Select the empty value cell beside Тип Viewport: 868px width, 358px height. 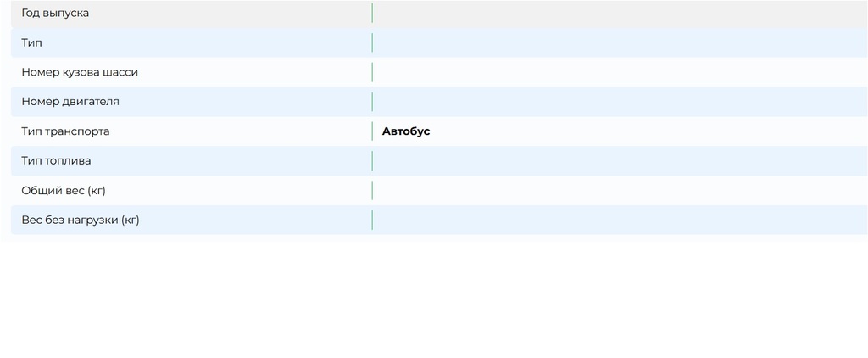pos(619,42)
